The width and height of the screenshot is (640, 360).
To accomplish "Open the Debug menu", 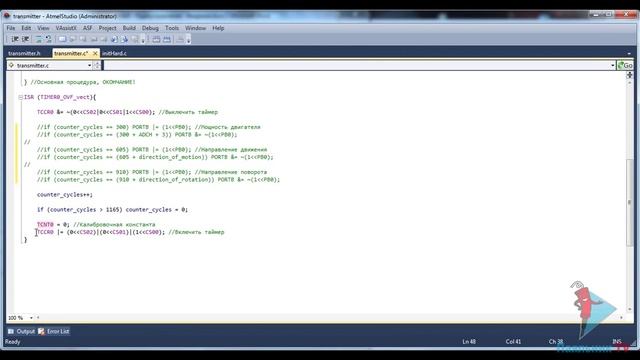I will (150, 28).
